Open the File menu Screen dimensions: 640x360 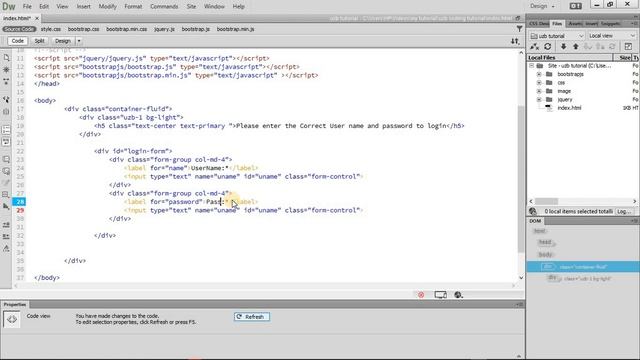click(27, 7)
